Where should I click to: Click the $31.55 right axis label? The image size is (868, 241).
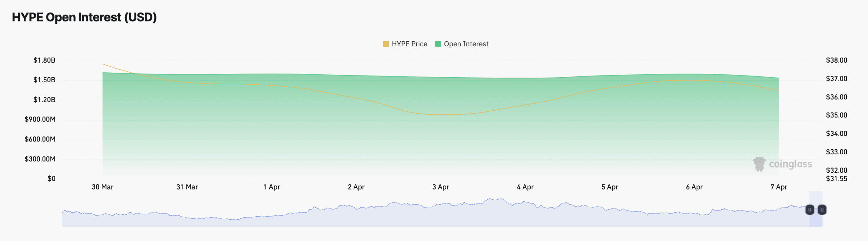[836, 179]
